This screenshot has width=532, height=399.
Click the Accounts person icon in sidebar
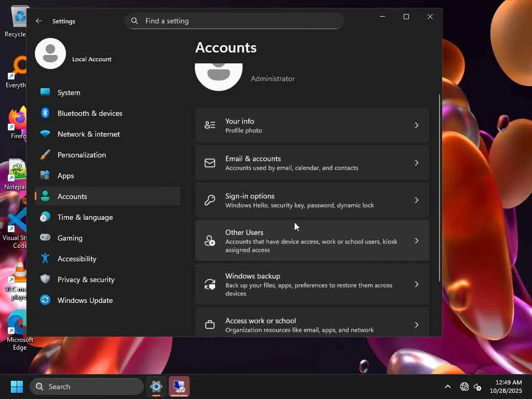pyautogui.click(x=45, y=196)
